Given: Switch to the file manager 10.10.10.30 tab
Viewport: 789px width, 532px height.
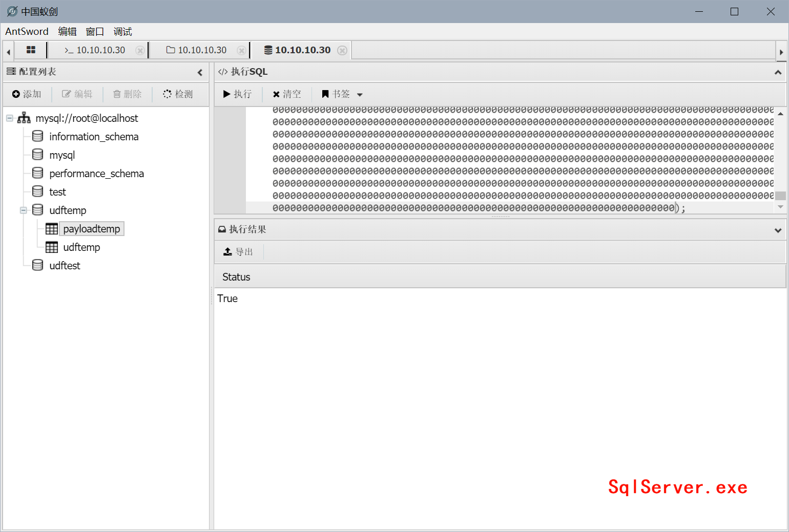Looking at the screenshot, I should pos(197,50).
